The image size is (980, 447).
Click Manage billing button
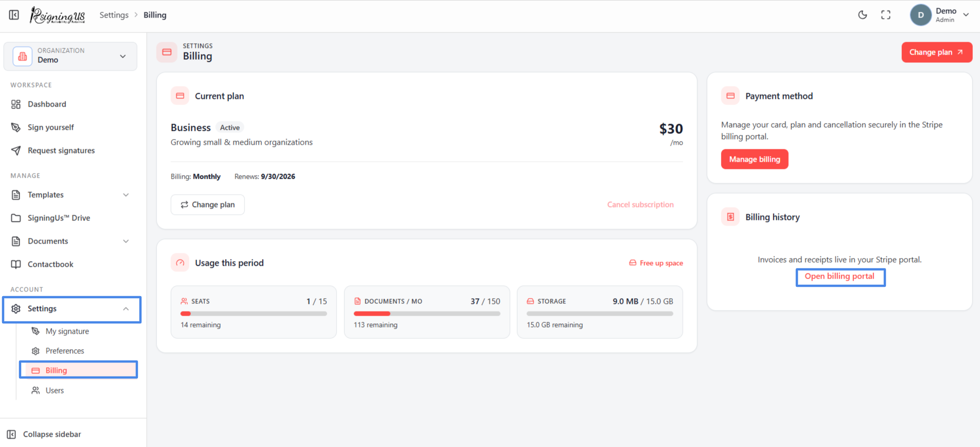[755, 159]
